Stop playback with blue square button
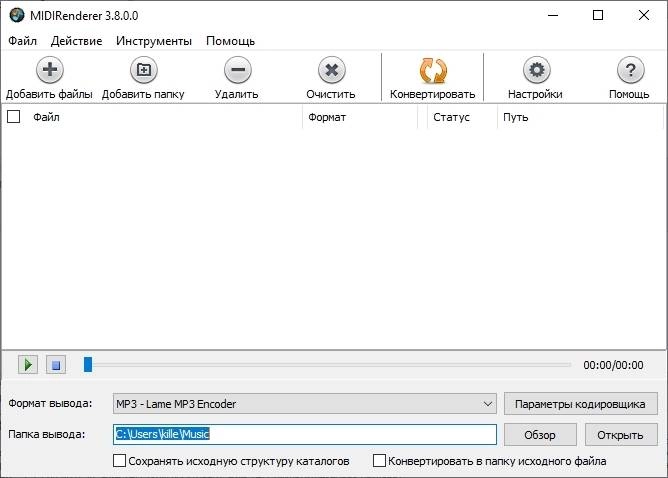 [56, 365]
